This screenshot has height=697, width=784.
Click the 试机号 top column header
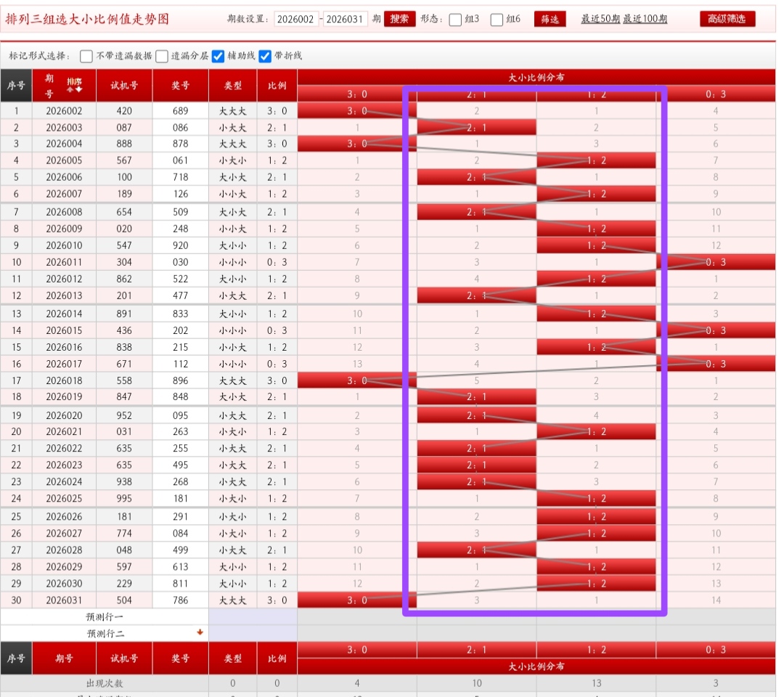click(124, 86)
